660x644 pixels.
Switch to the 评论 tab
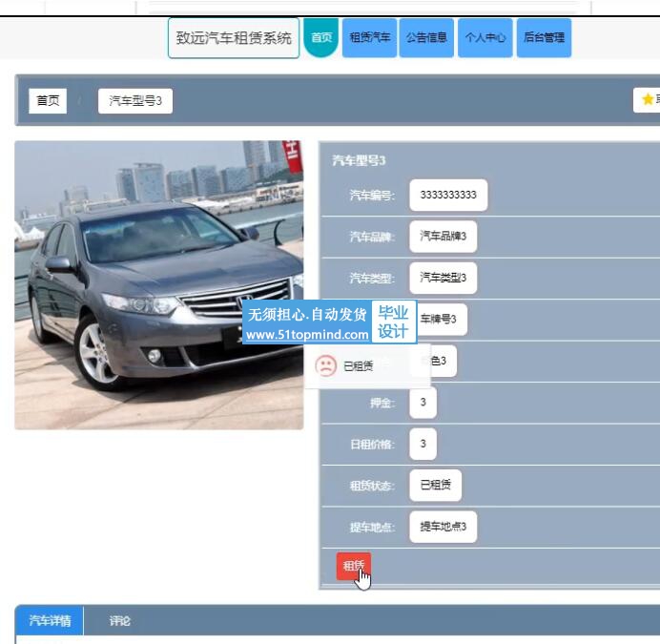(x=119, y=620)
